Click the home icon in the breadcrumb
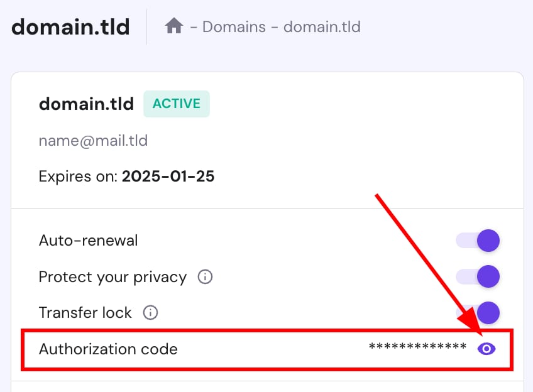 coord(174,26)
